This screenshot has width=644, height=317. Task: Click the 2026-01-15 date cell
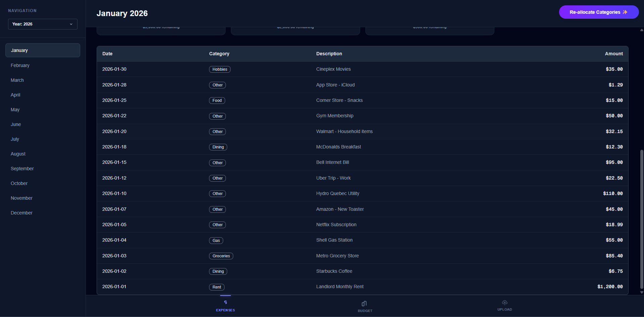click(114, 162)
